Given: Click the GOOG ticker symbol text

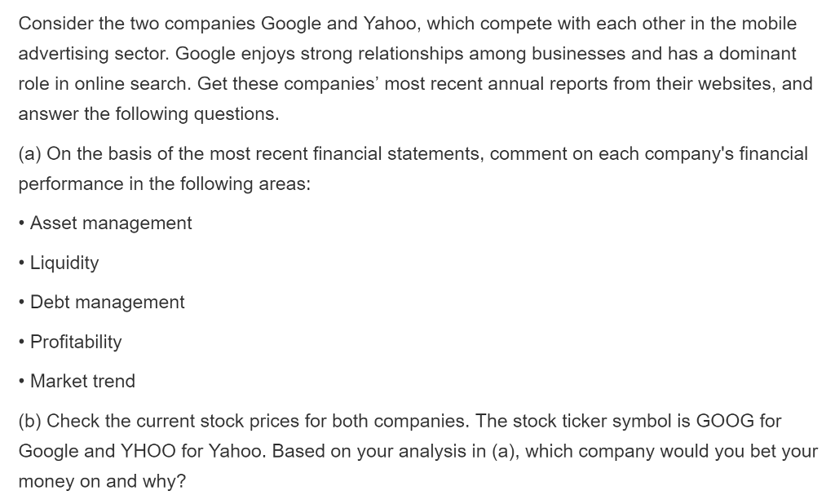Looking at the screenshot, I should [725, 421].
